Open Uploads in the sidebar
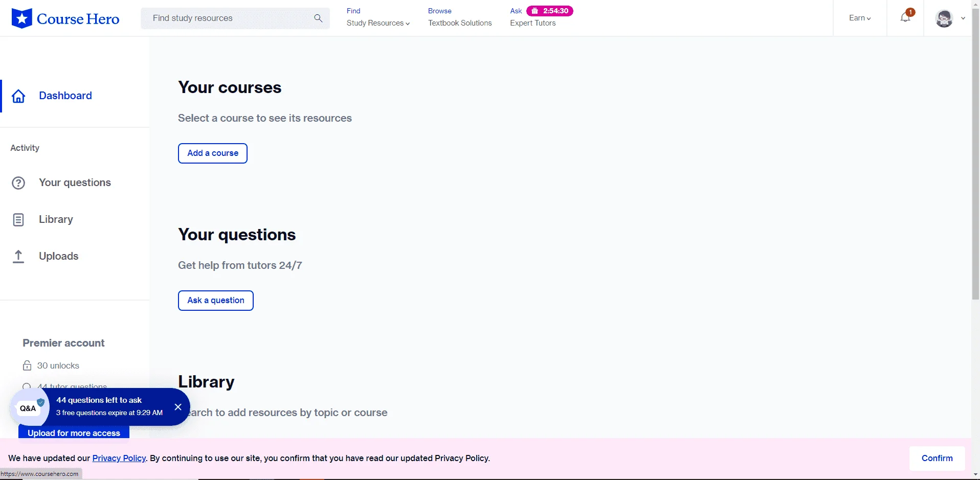980x480 pixels. pyautogui.click(x=58, y=256)
